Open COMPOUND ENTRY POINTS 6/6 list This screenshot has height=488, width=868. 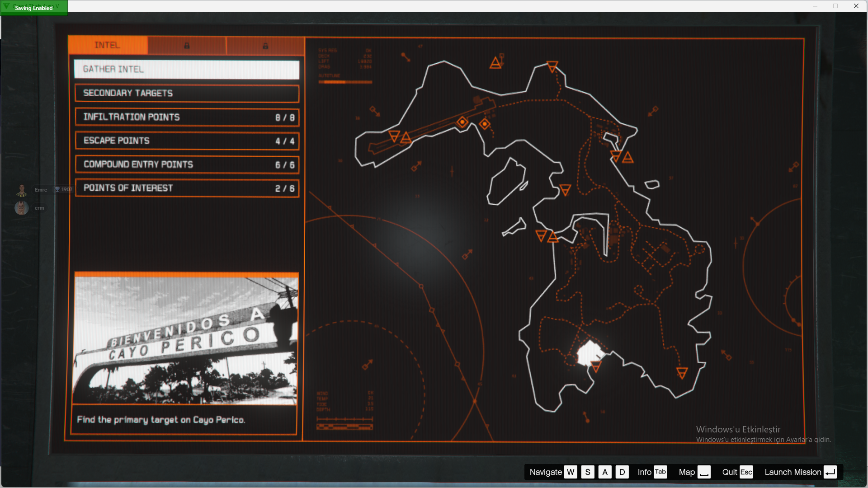187,165
